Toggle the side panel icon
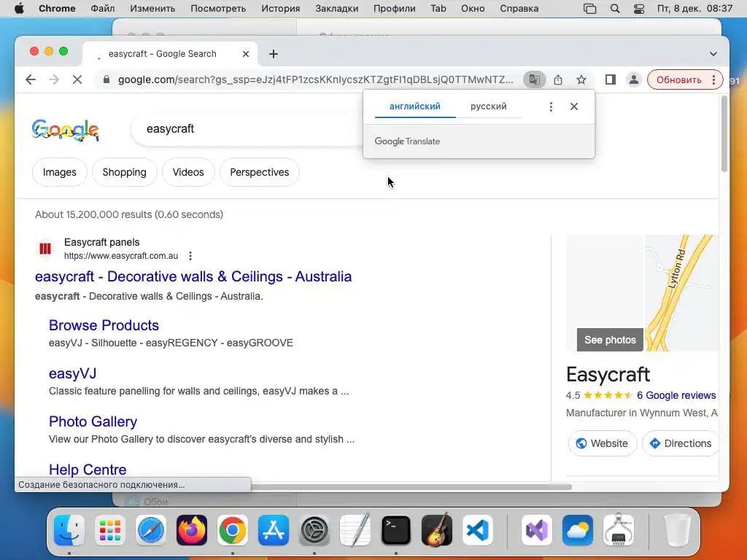Screen dimensions: 747x560 tap(611, 79)
